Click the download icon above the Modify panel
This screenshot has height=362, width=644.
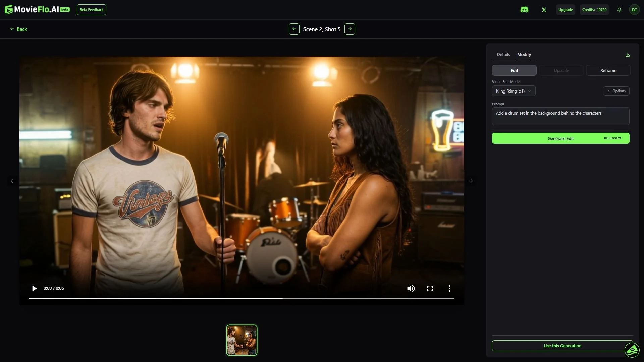tap(627, 54)
